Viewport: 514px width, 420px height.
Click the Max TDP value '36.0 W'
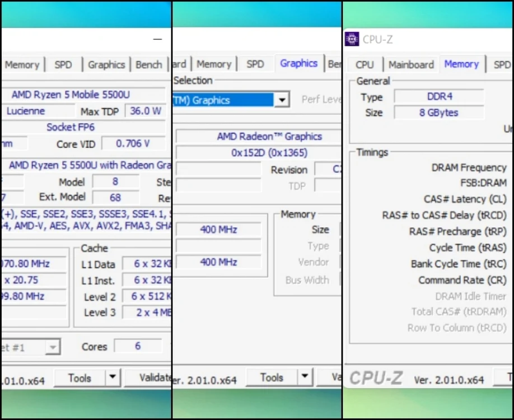pyautogui.click(x=145, y=111)
